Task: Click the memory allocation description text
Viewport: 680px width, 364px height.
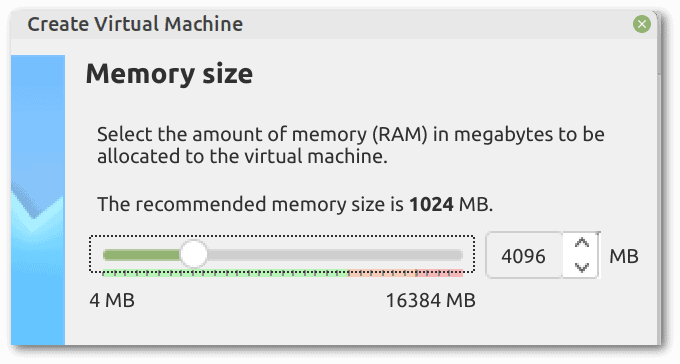Action: point(350,145)
